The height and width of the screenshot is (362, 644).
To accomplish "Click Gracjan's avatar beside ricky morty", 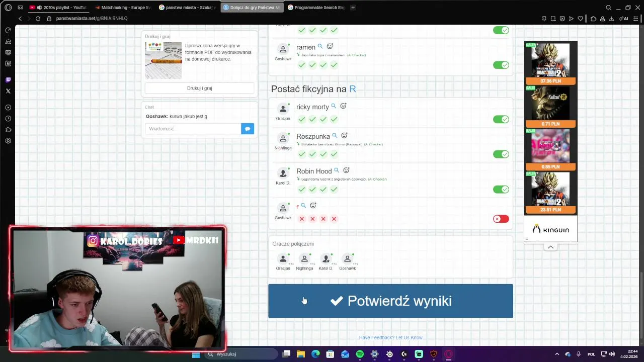I will (x=283, y=109).
